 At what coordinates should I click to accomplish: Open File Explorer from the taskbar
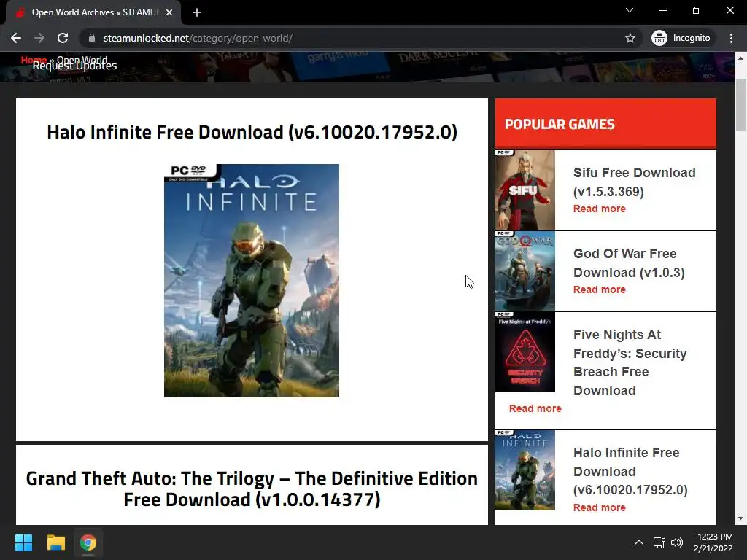point(55,542)
